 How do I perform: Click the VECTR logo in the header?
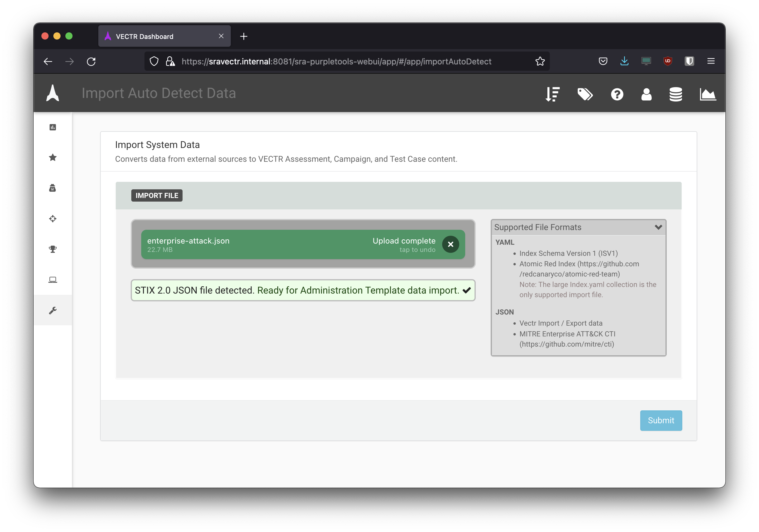tap(52, 93)
